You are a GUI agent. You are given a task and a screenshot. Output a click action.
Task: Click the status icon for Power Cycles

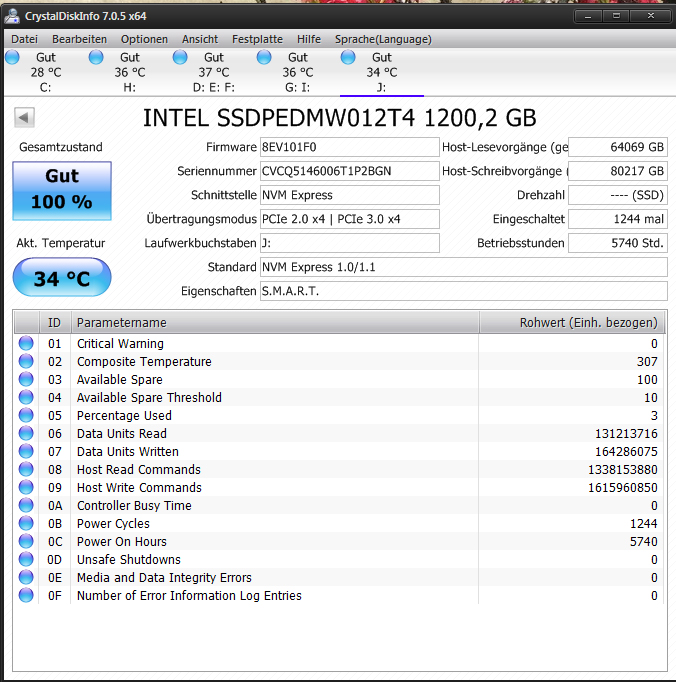(26, 523)
